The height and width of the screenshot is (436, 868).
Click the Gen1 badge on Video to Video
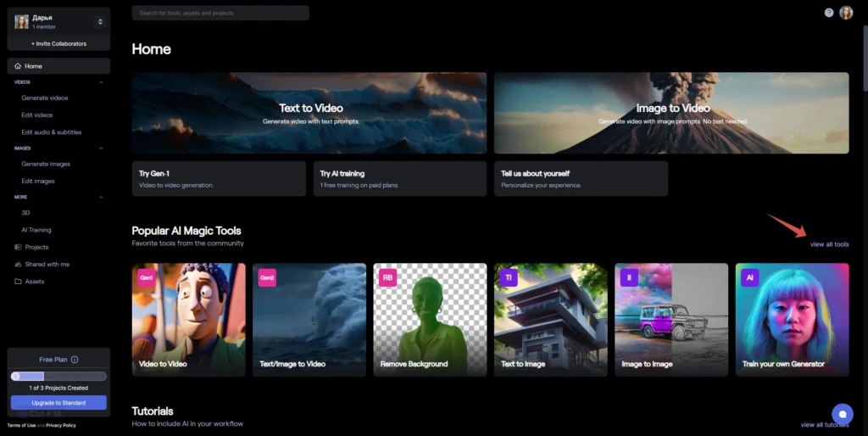point(147,277)
